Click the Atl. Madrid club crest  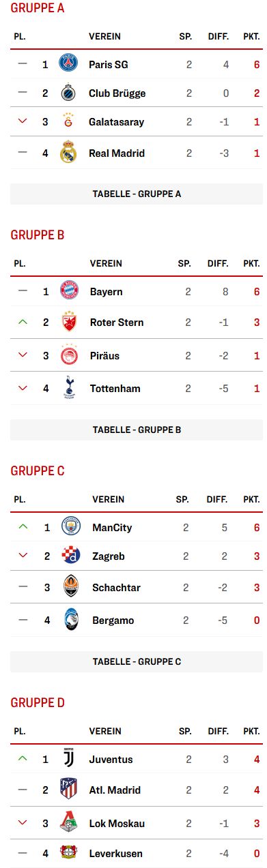click(69, 789)
